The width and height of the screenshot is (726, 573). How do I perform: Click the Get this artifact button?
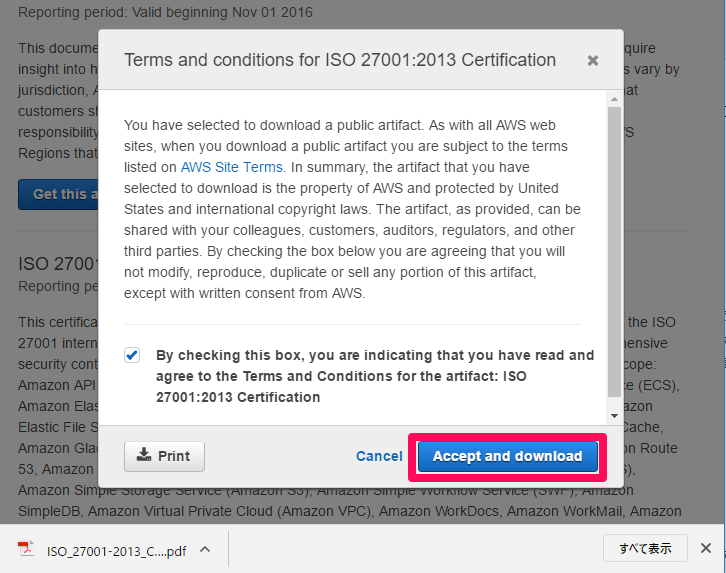(58, 194)
